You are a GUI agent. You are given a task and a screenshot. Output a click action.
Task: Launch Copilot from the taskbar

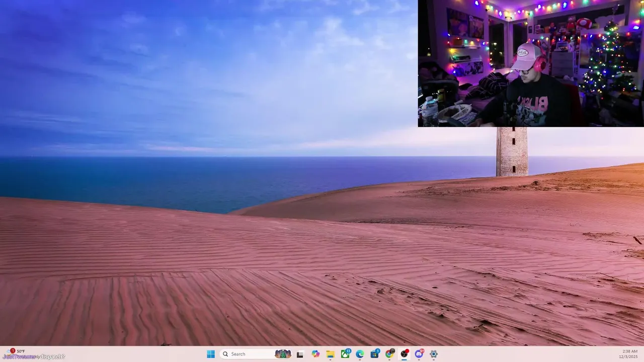pyautogui.click(x=315, y=354)
